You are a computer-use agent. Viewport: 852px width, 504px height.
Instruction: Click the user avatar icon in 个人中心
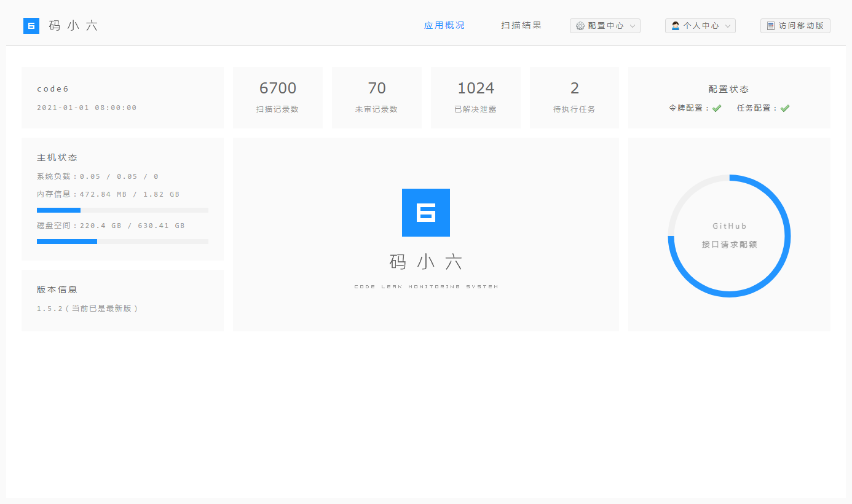tap(676, 26)
